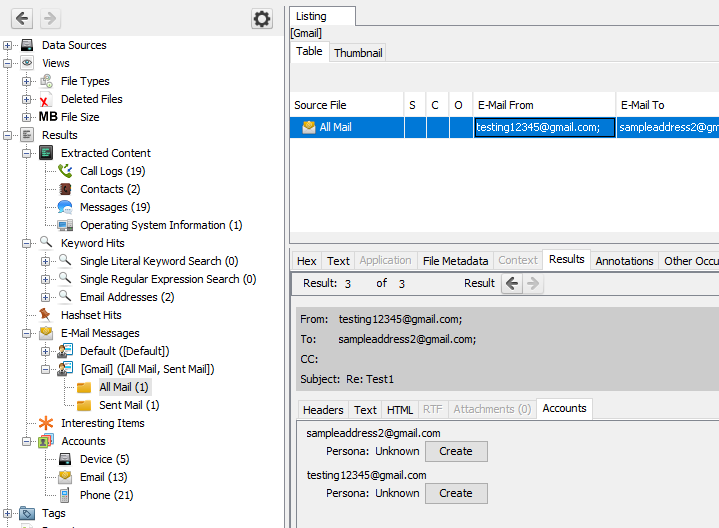Click the Hashset Hits icon
The width and height of the screenshot is (719, 528).
tap(46, 315)
